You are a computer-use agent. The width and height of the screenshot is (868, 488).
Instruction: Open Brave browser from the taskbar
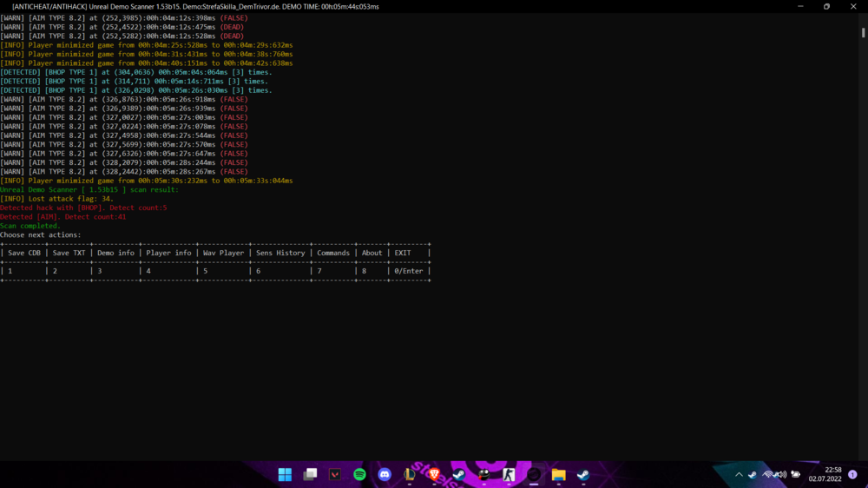[x=434, y=475]
